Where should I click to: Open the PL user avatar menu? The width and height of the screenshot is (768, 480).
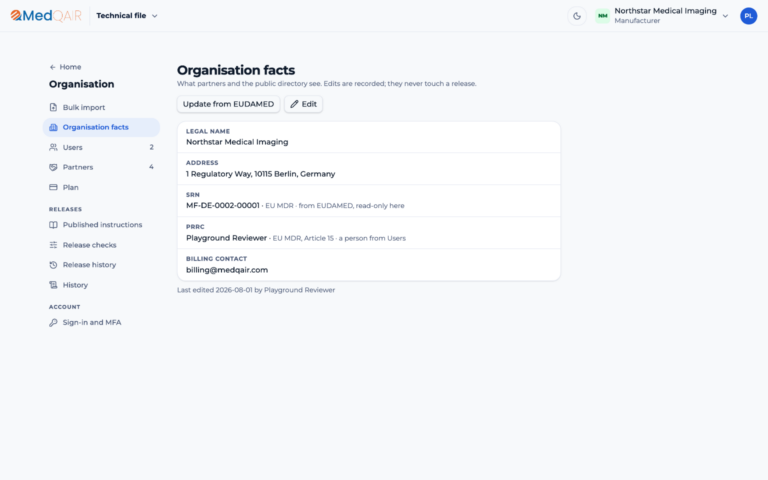point(748,16)
